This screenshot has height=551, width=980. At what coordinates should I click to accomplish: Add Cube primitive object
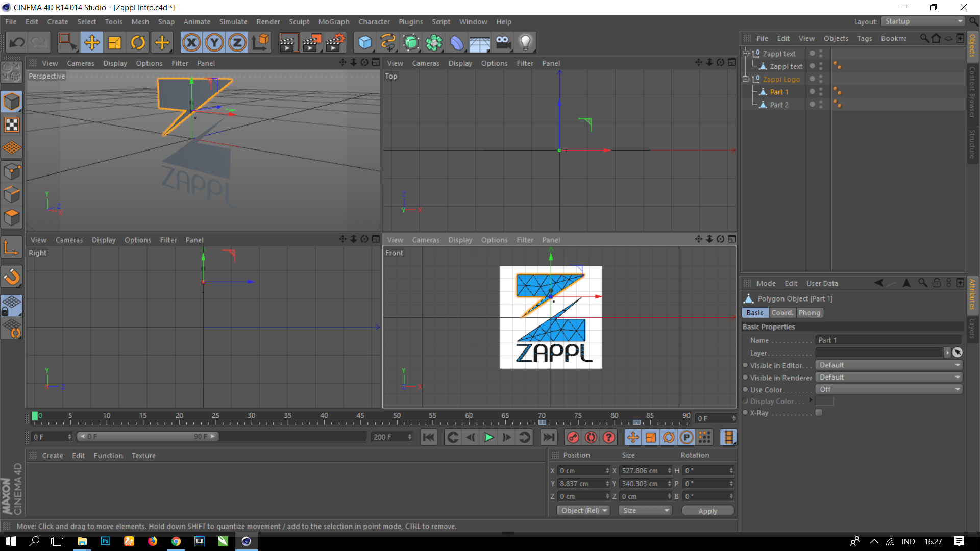365,42
